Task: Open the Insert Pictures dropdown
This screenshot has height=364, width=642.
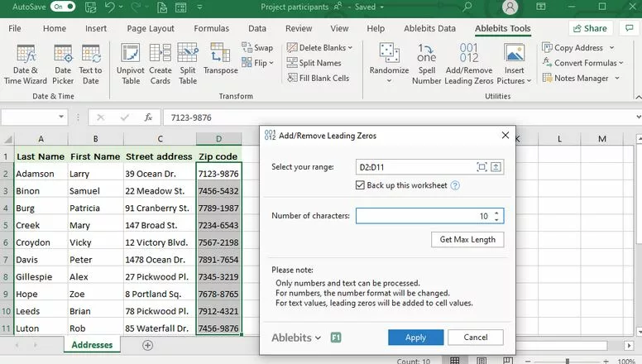Action: [529, 81]
